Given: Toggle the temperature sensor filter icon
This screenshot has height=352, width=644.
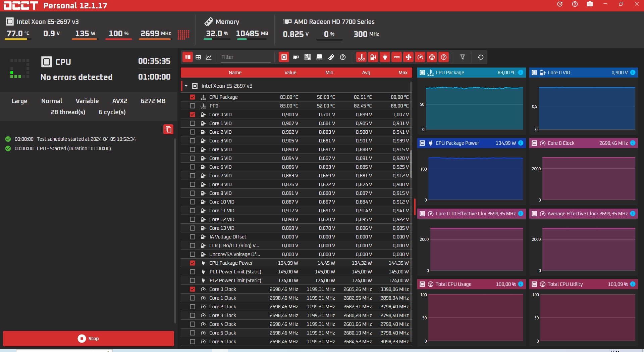Looking at the screenshot, I should pos(361,57).
